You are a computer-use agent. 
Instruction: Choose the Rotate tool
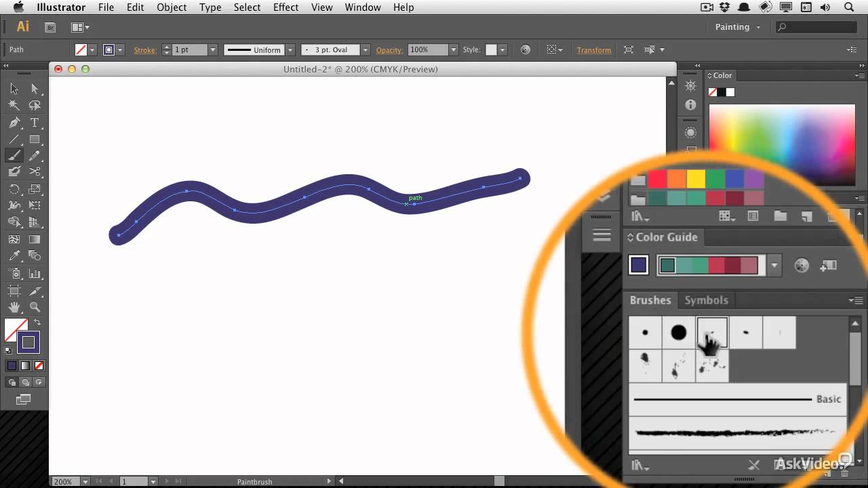[14, 189]
